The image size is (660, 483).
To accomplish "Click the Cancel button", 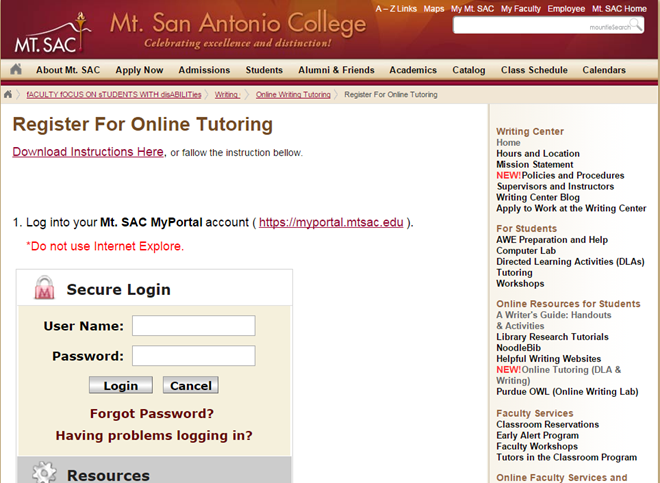I will 191,385.
